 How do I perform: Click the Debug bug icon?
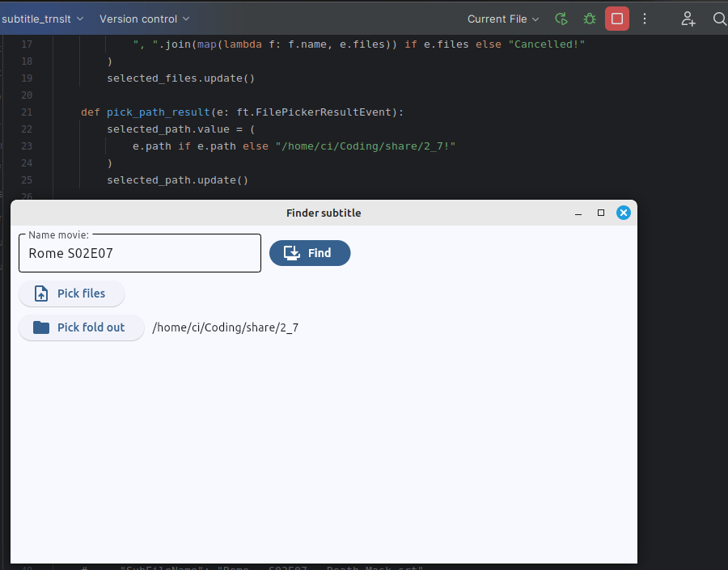click(x=589, y=19)
